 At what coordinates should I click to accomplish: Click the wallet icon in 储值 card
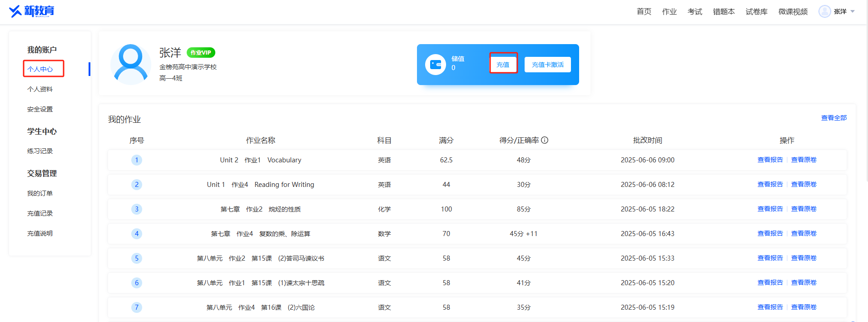coord(435,65)
